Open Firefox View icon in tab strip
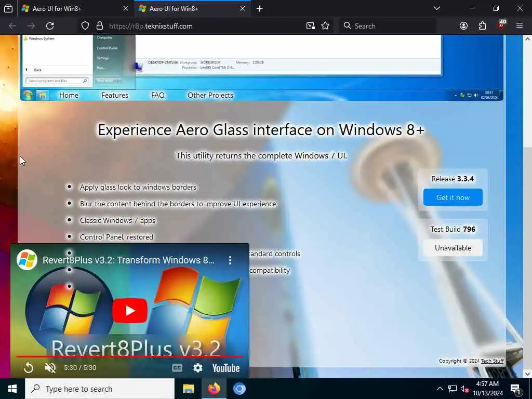The width and height of the screenshot is (532, 399). click(x=8, y=8)
